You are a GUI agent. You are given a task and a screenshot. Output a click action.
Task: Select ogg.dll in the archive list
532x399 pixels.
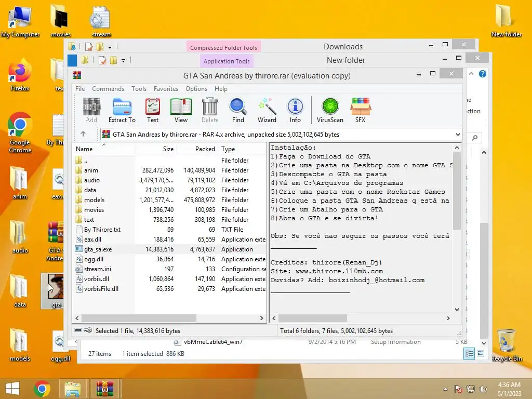pos(169,259)
